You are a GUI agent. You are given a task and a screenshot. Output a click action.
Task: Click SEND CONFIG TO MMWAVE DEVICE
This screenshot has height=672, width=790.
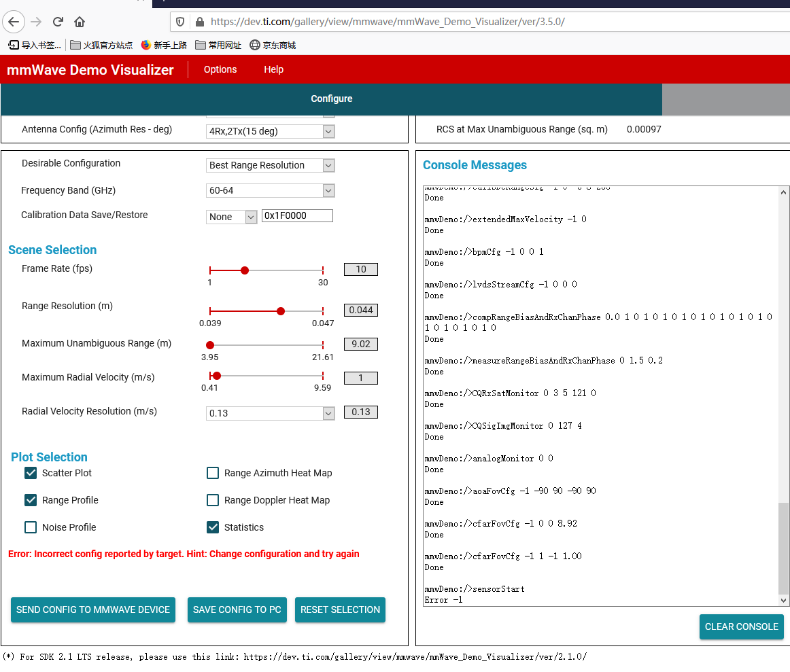(x=92, y=609)
